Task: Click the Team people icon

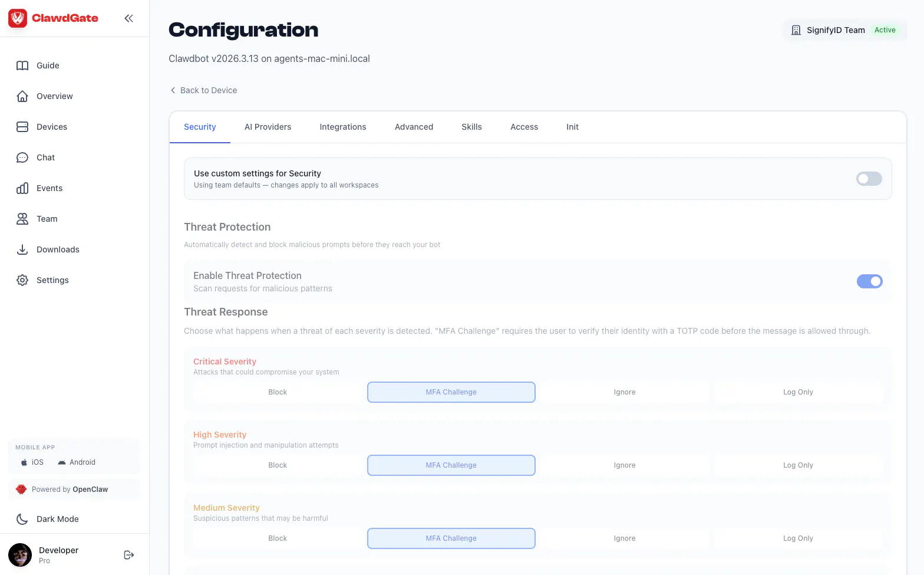Action: click(22, 219)
